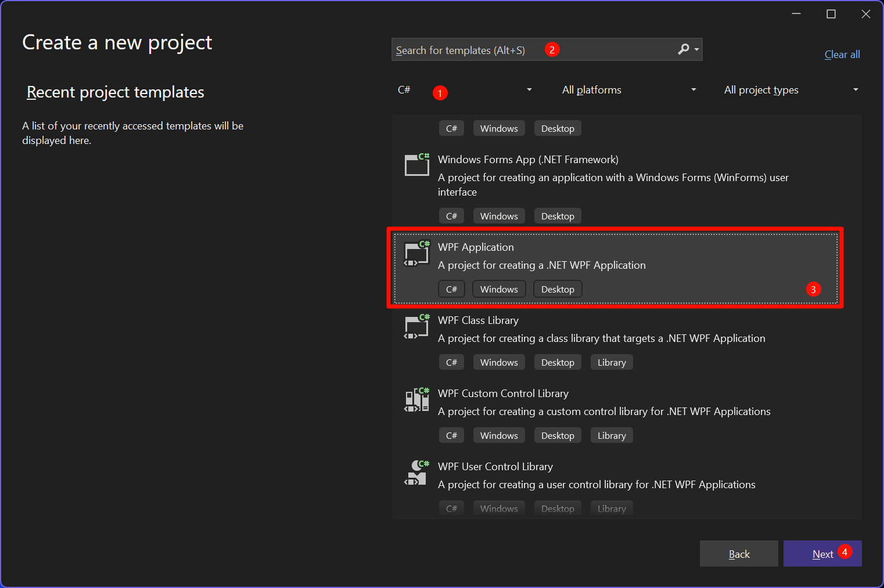Click the Back button

pos(739,554)
